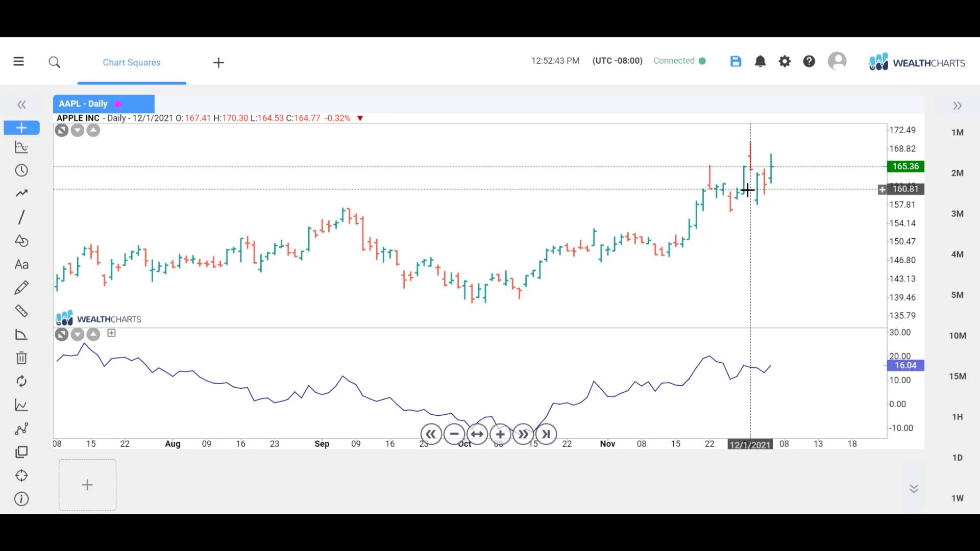Select the Aa text tool
This screenshot has height=551, width=980.
pyautogui.click(x=21, y=264)
